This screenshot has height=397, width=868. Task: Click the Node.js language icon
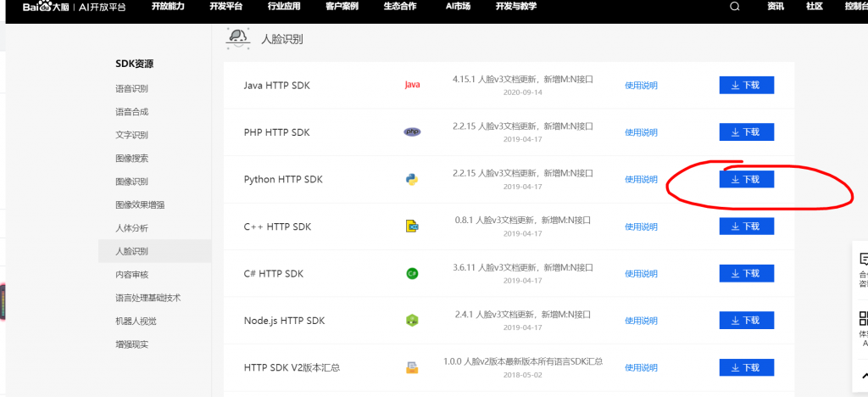click(x=412, y=321)
